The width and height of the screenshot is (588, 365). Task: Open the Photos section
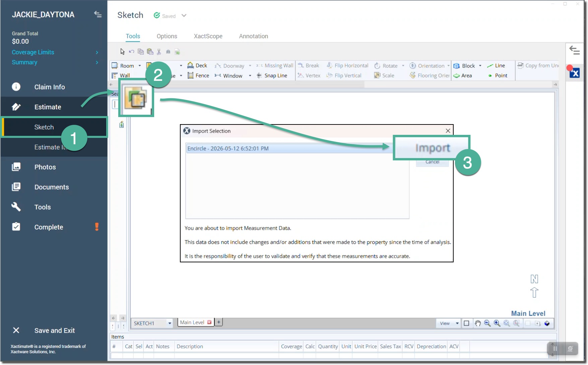click(54, 167)
